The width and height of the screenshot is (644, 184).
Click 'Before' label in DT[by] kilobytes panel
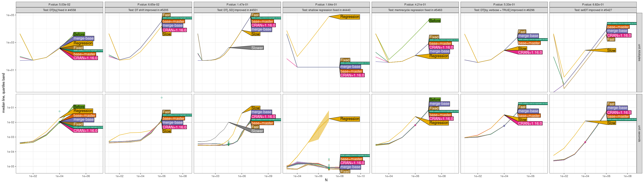click(x=79, y=34)
